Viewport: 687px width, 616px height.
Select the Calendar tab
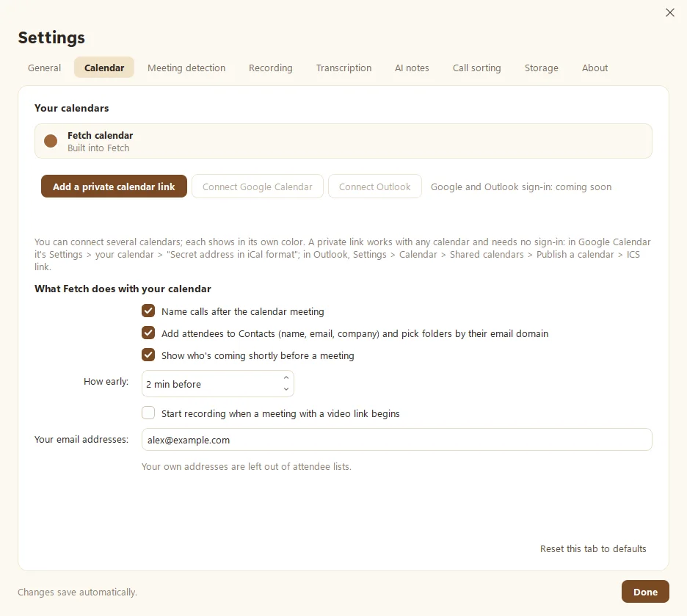(x=104, y=68)
